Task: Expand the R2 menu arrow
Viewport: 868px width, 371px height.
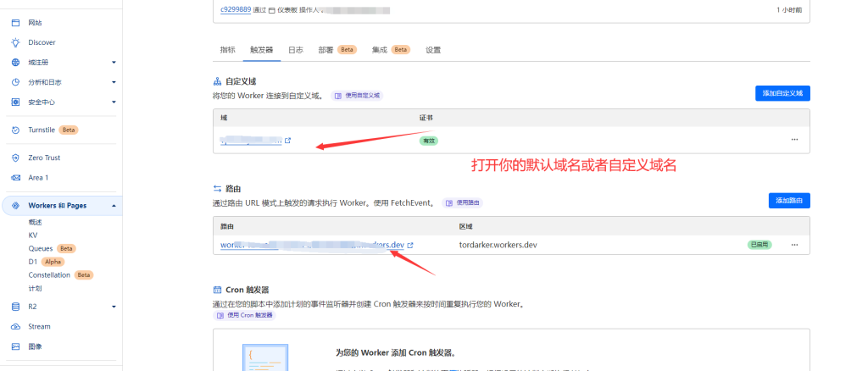Action: tap(114, 307)
